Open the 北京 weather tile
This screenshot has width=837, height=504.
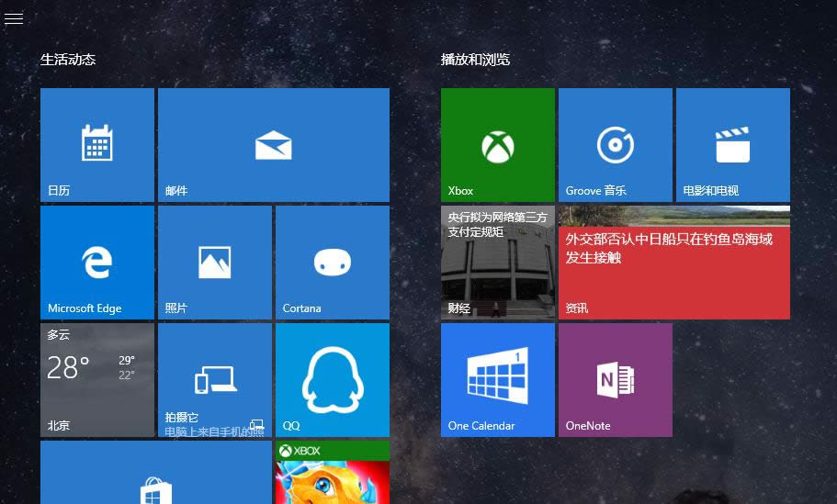(x=97, y=379)
